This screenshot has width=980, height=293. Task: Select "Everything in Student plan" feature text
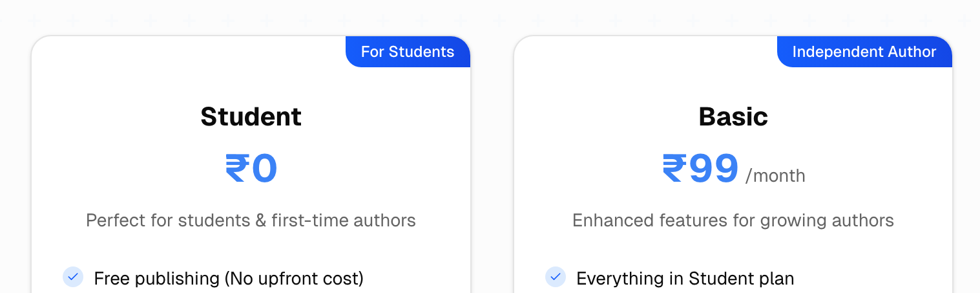[685, 279]
